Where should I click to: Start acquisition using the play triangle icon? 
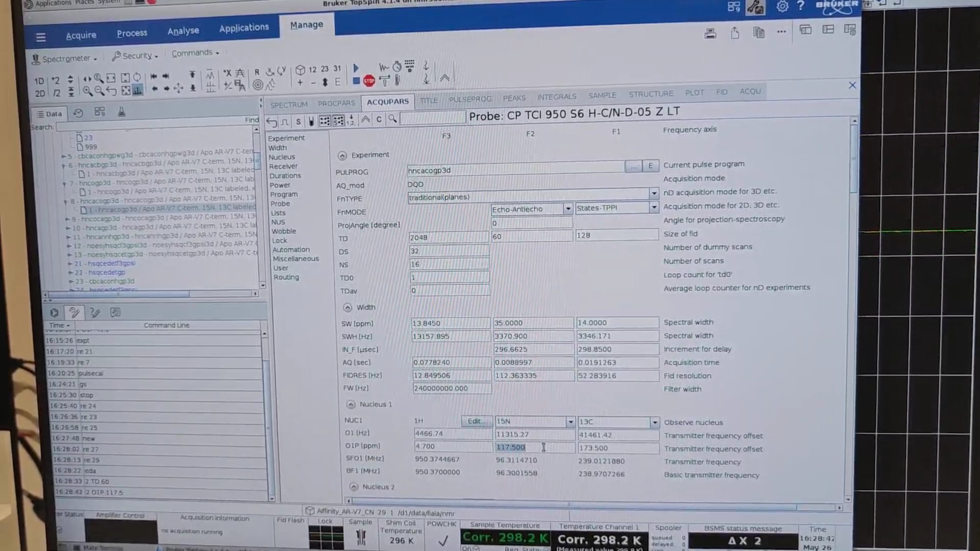[x=356, y=68]
